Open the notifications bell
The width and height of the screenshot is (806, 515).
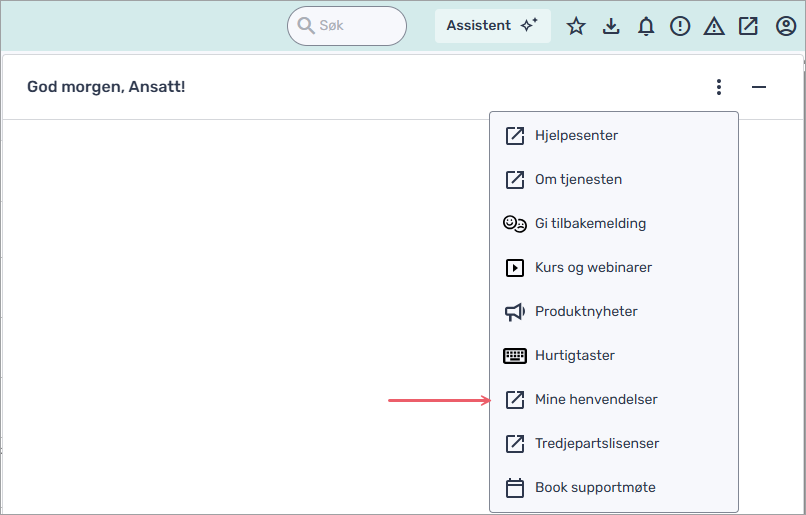646,26
